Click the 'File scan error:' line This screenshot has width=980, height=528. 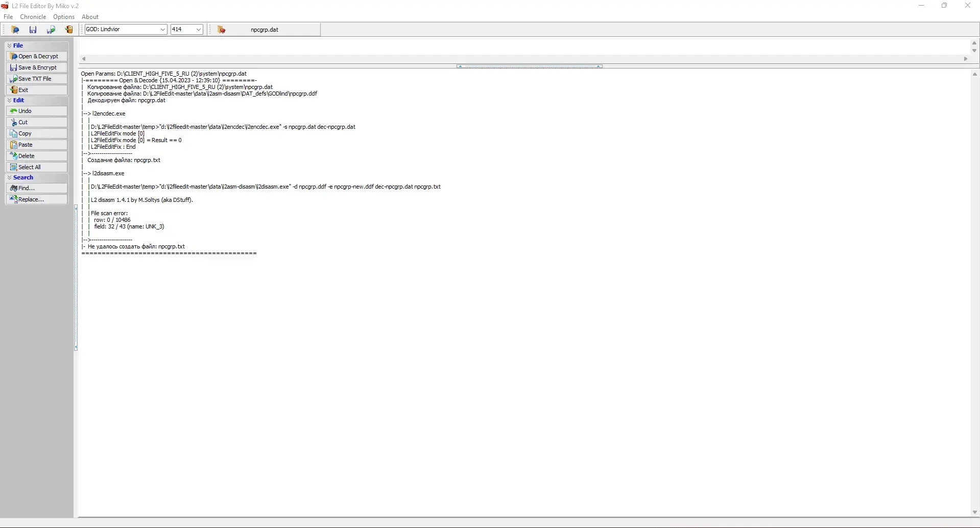(x=109, y=213)
